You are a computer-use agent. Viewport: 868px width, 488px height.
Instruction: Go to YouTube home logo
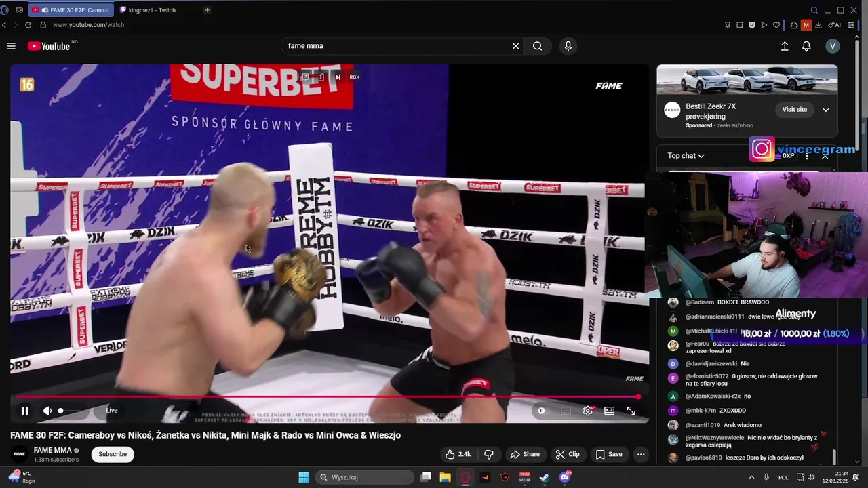coord(49,46)
